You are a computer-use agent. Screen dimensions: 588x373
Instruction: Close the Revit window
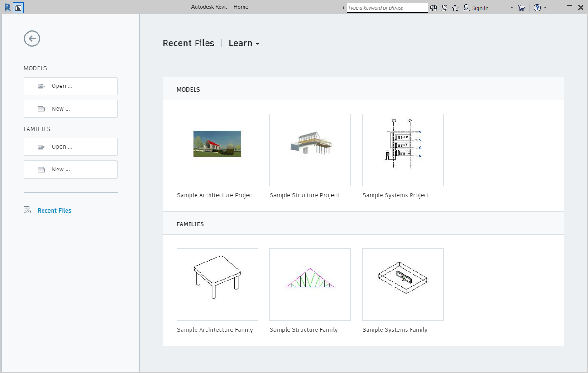581,8
